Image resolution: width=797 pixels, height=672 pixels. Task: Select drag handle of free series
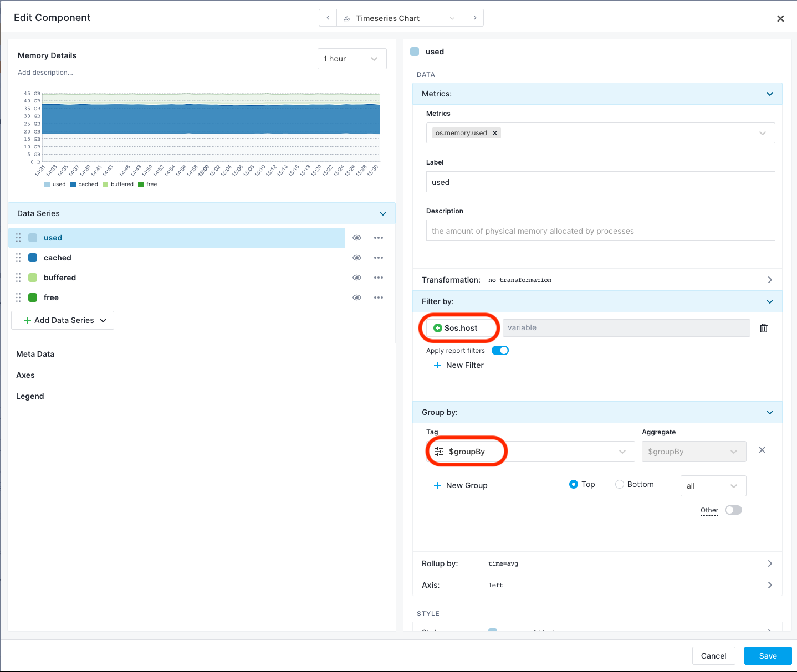tap(18, 297)
